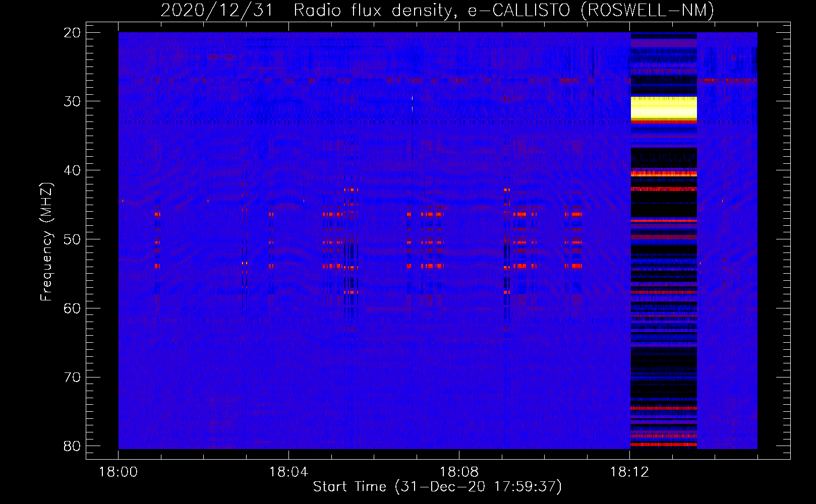
Task: Click the 70 frequency tick label
Action: point(73,377)
